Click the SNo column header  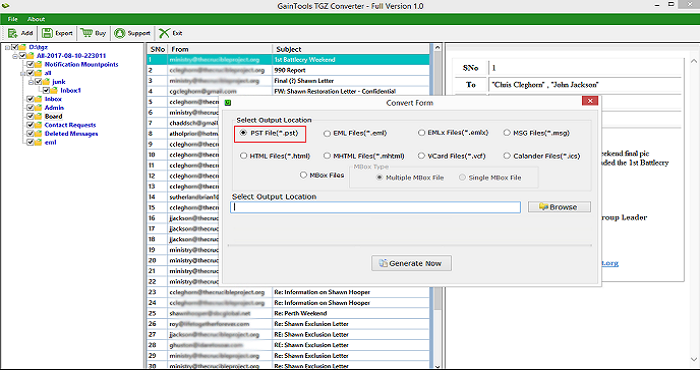[x=158, y=49]
